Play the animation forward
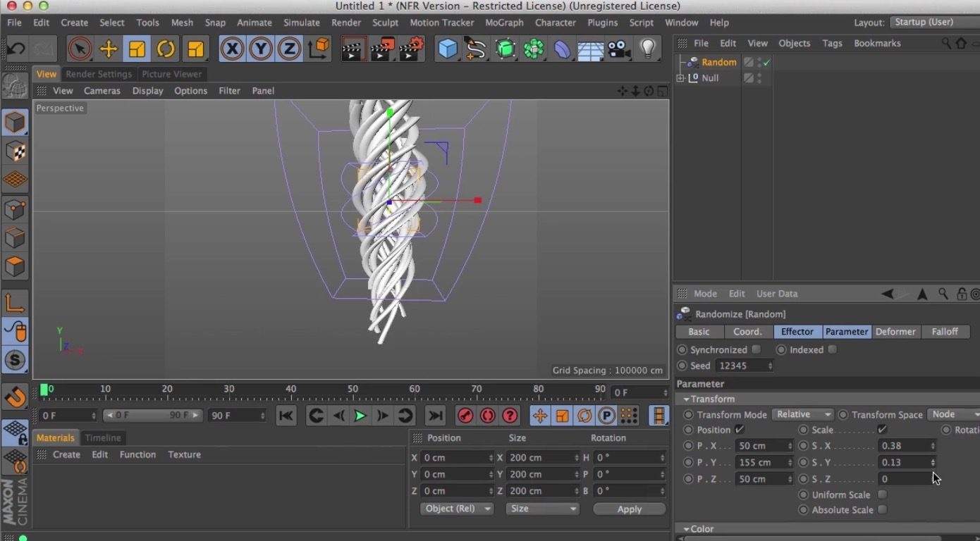980x541 pixels. tap(360, 416)
